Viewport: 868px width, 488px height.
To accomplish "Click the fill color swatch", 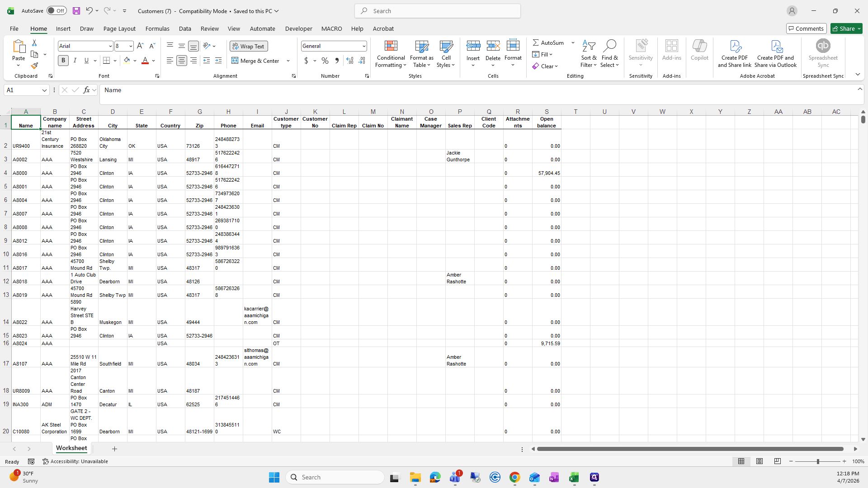I will (x=127, y=61).
